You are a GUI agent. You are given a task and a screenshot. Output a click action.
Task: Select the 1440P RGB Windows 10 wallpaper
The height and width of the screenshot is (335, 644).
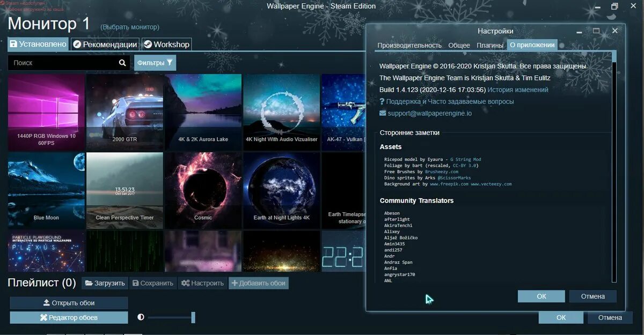[x=46, y=111]
